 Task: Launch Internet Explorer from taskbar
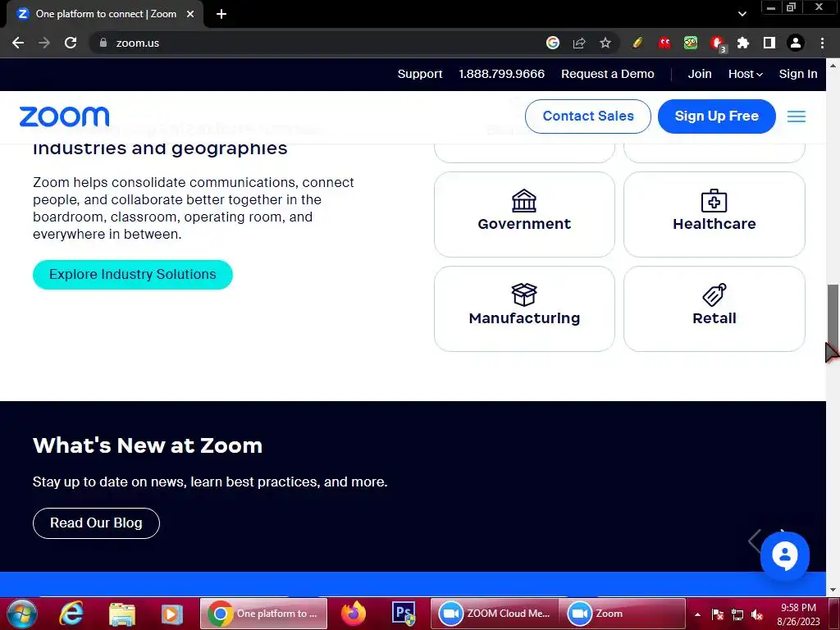pyautogui.click(x=71, y=614)
